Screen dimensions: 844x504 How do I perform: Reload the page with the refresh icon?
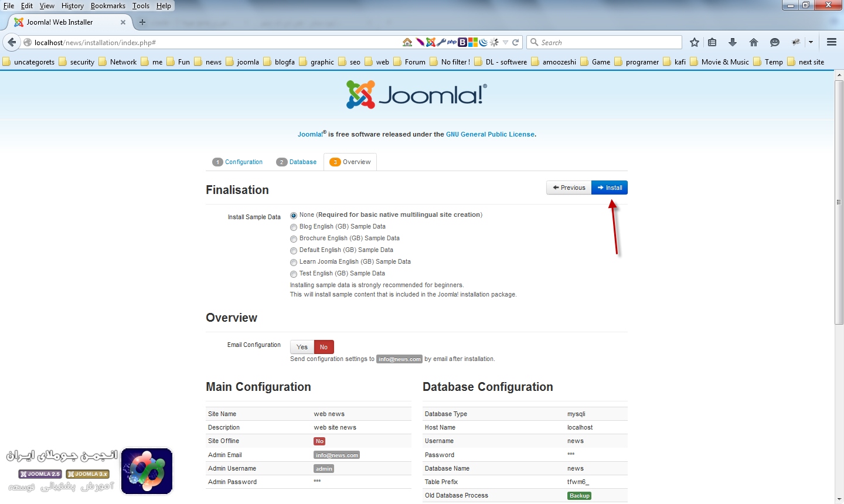(x=516, y=42)
